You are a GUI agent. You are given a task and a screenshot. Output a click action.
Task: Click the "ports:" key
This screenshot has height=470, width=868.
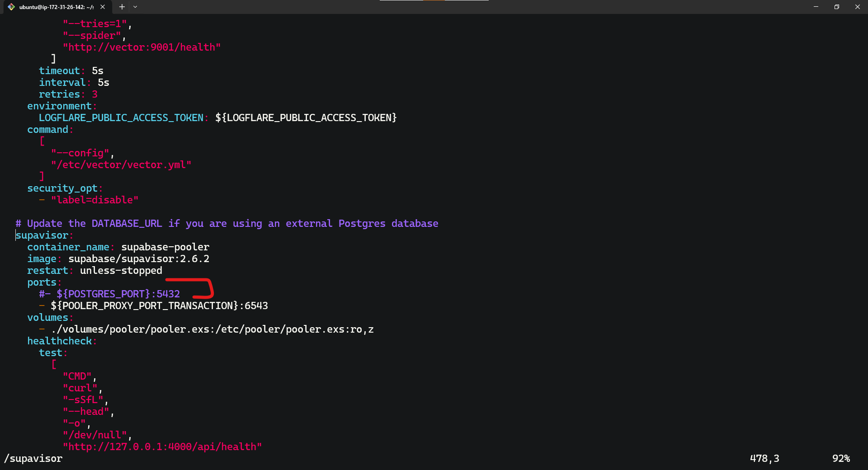coord(44,282)
